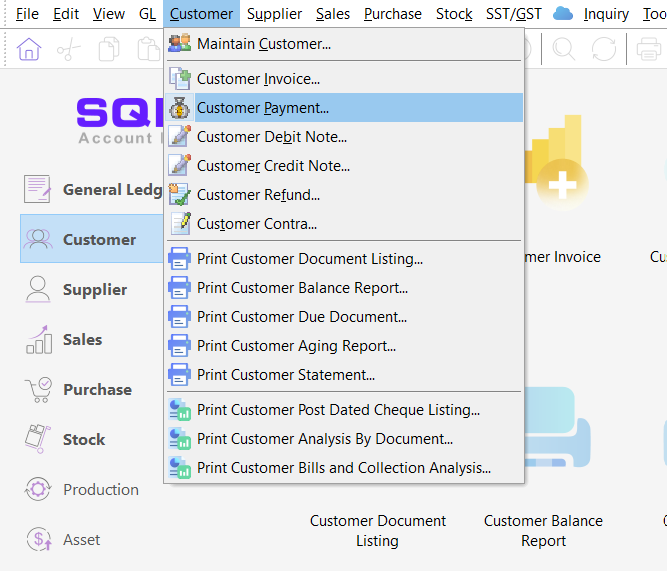Image resolution: width=667 pixels, height=571 pixels.
Task: Open the Supplier menu in menu bar
Action: (x=274, y=14)
